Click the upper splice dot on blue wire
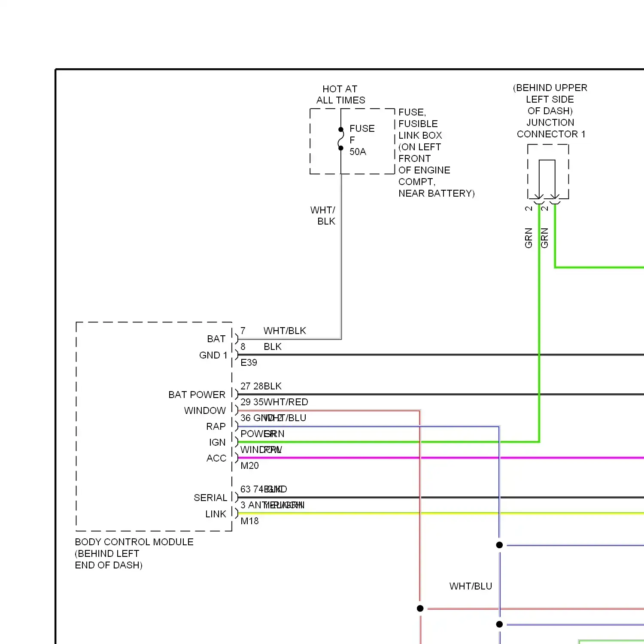The image size is (644, 644). click(499, 545)
